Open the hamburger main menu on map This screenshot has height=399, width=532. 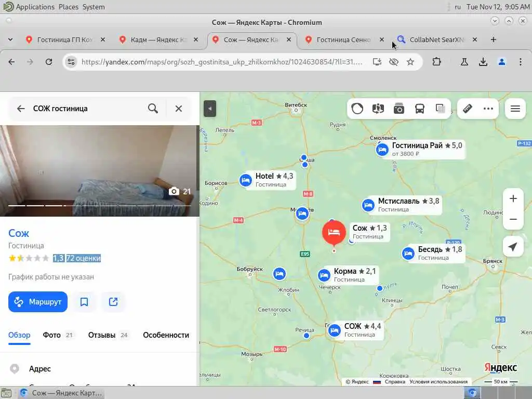coord(515,109)
